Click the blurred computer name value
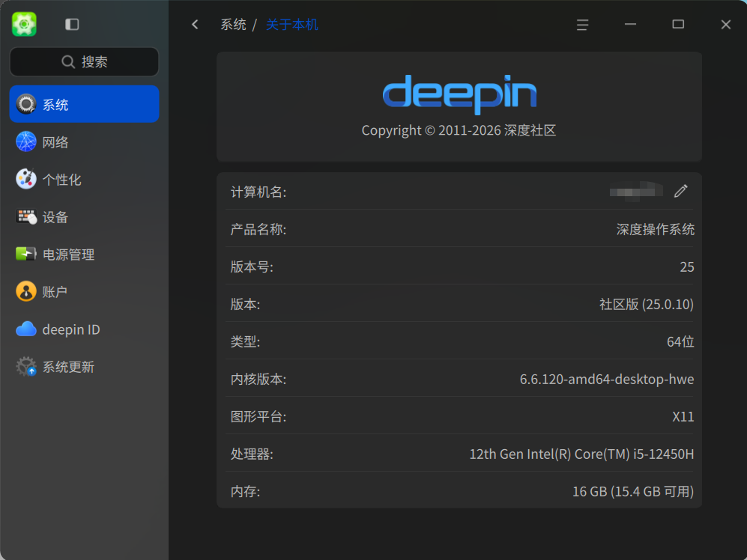The image size is (747, 560). point(636,192)
